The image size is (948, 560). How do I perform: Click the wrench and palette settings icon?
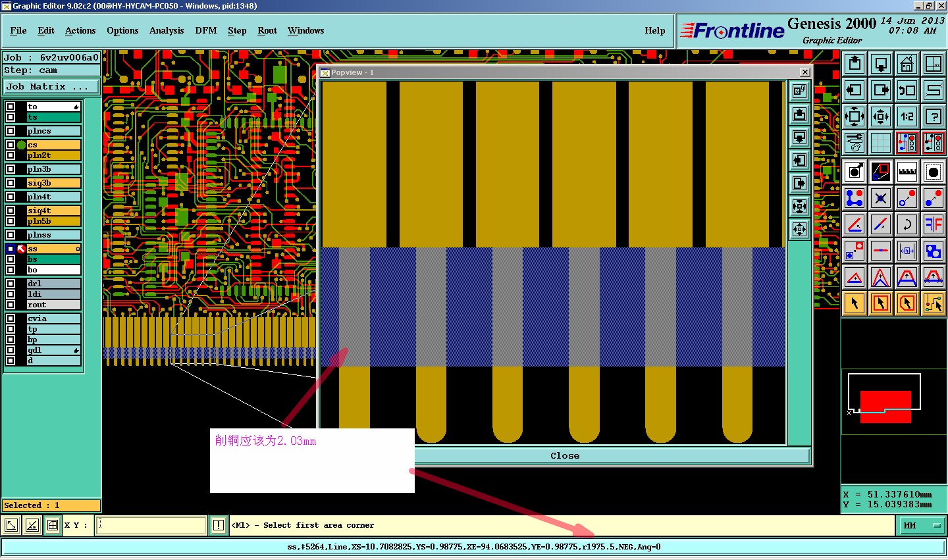click(855, 142)
